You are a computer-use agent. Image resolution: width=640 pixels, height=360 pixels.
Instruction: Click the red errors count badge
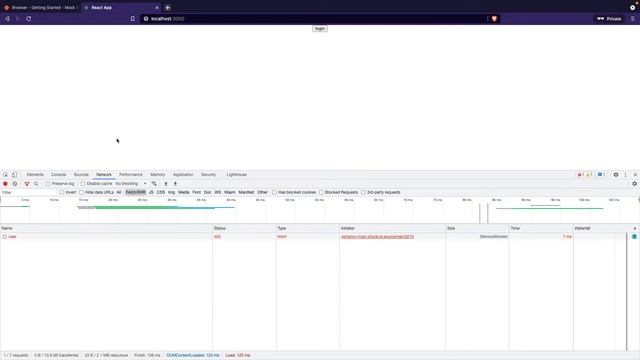[x=580, y=175]
